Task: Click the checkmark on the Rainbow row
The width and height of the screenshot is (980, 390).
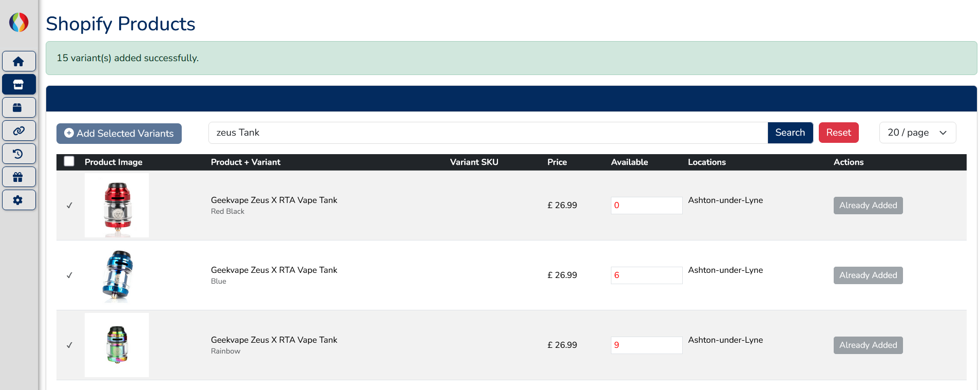Action: (x=69, y=345)
